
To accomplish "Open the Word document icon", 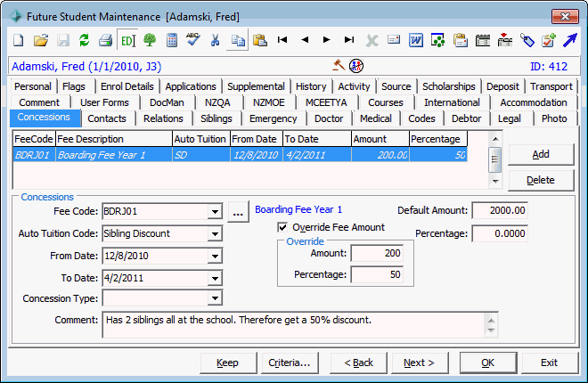I will [416, 40].
